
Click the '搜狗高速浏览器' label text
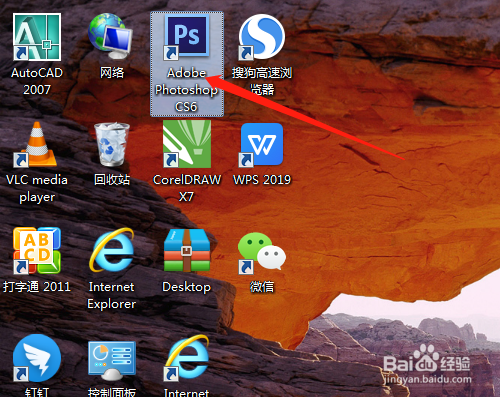point(262,81)
